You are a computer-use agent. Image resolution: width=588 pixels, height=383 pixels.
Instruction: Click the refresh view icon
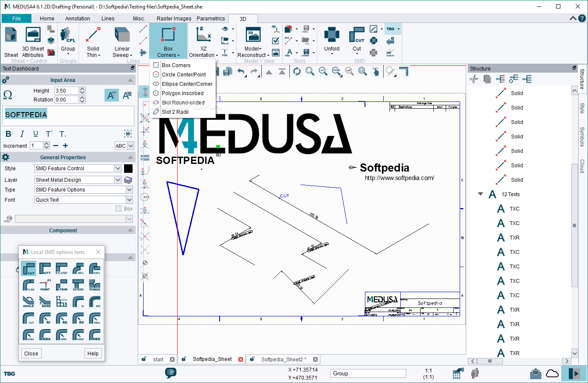pyautogui.click(x=297, y=72)
